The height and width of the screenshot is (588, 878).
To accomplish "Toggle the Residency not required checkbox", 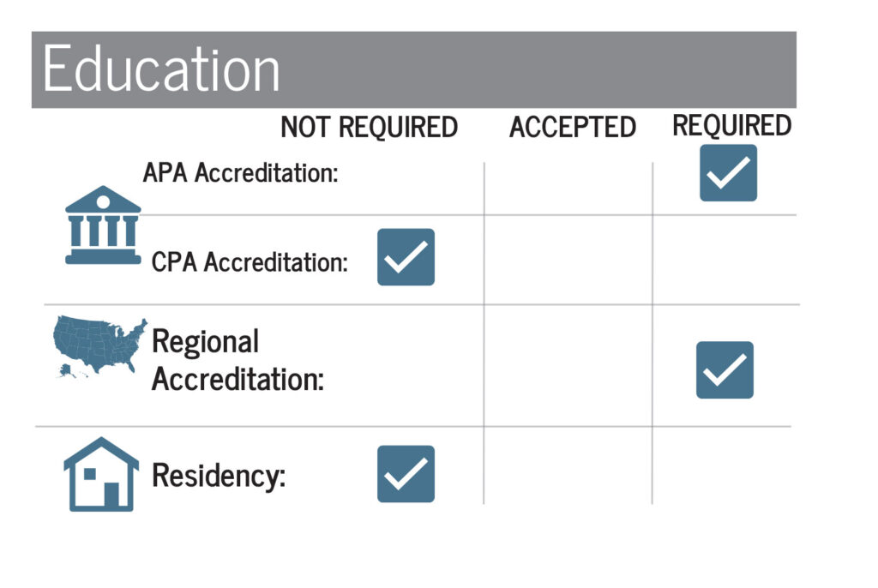I will 406,474.
